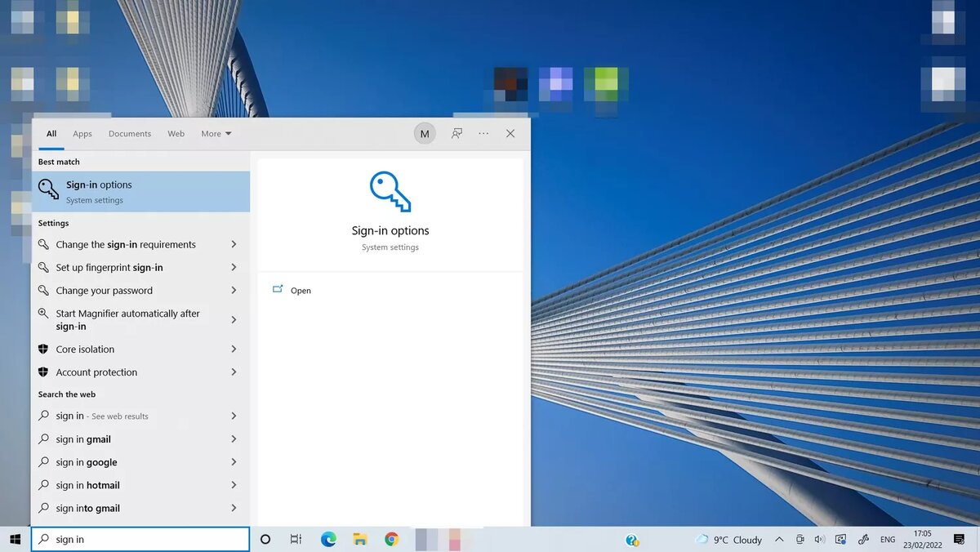Expand arrow for sign in google

coord(234,461)
